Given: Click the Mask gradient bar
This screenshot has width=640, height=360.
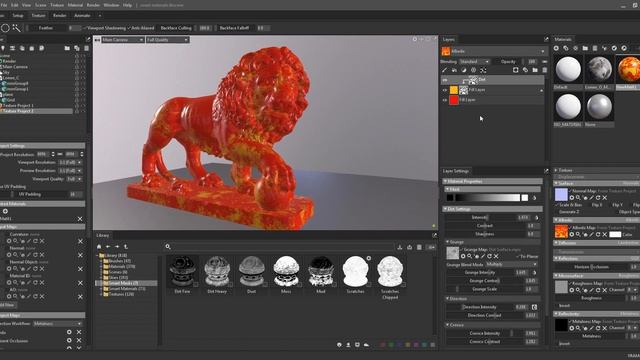Looking at the screenshot, I should [488, 198].
